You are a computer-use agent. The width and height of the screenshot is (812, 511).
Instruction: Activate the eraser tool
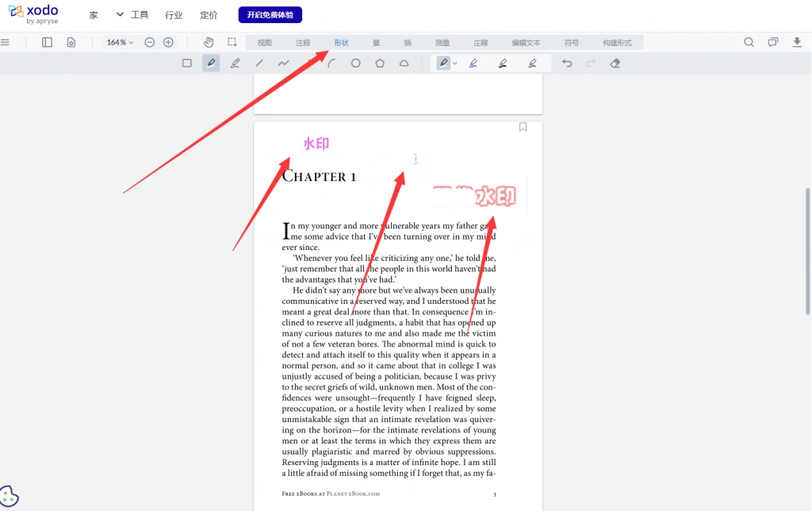(615, 63)
